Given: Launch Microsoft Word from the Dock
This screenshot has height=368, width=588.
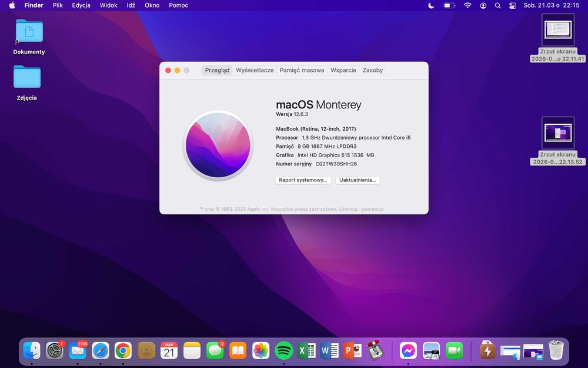Looking at the screenshot, I should pyautogui.click(x=330, y=351).
